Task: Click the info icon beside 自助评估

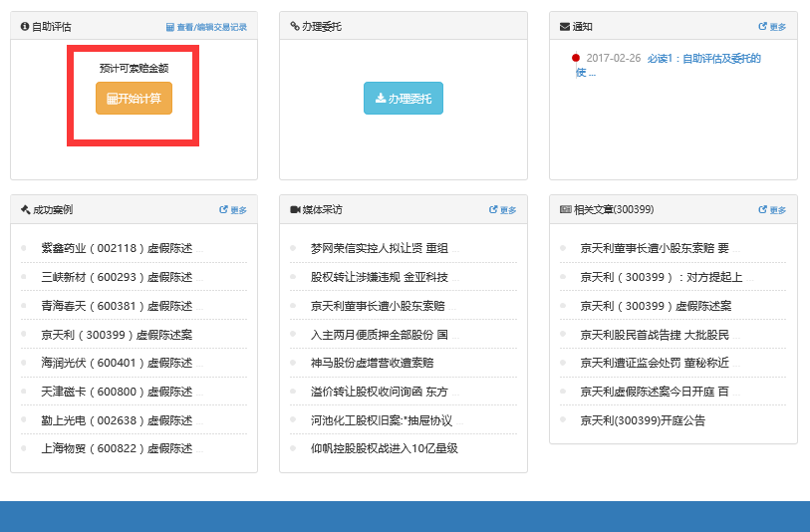Action: click(x=25, y=27)
